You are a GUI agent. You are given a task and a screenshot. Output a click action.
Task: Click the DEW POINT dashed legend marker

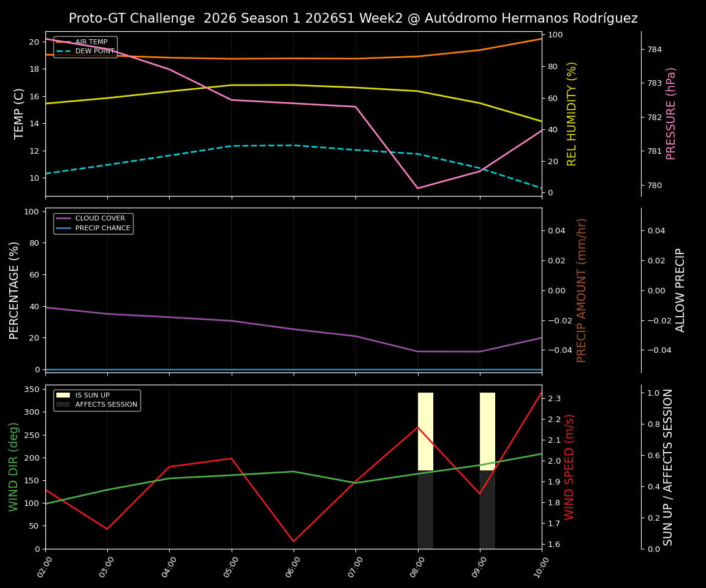point(64,51)
